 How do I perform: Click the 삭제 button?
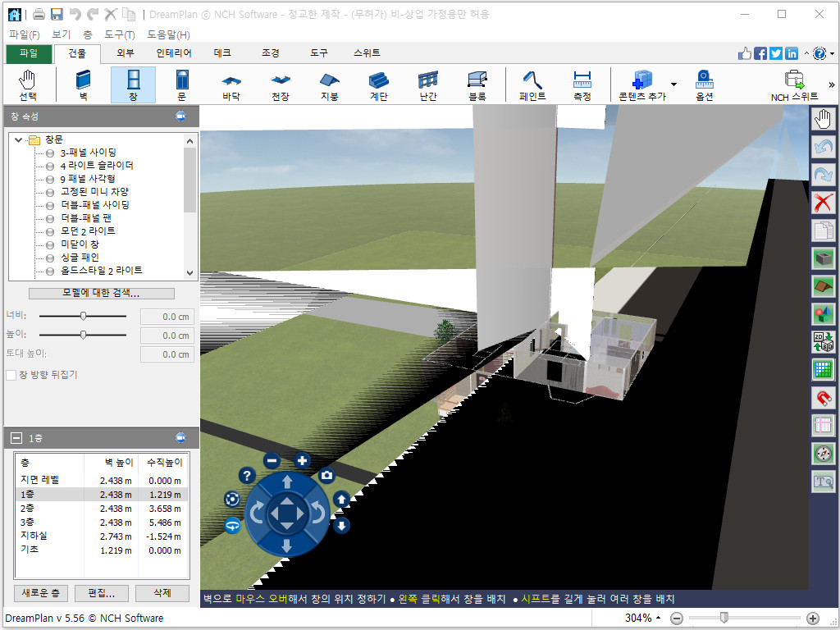[x=162, y=593]
